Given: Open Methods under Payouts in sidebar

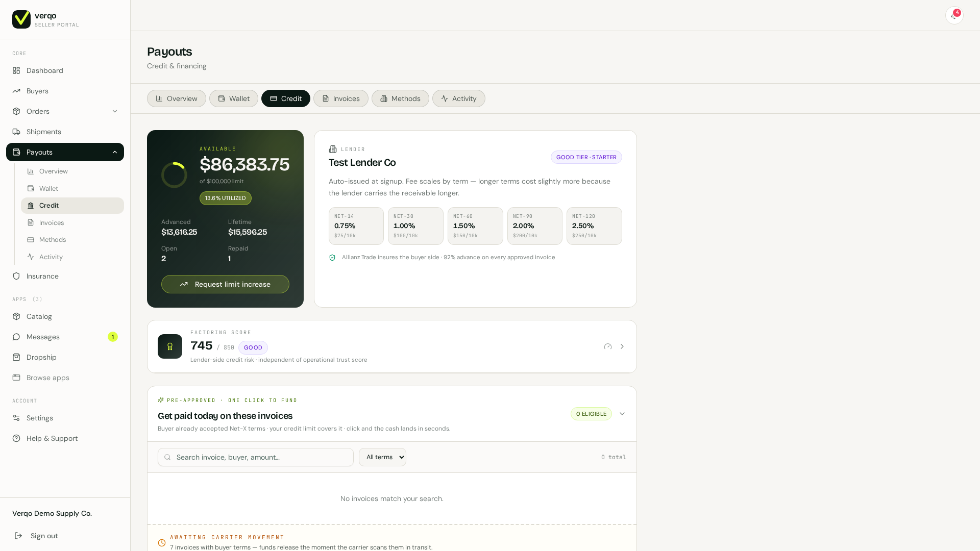Looking at the screenshot, I should (x=72, y=240).
